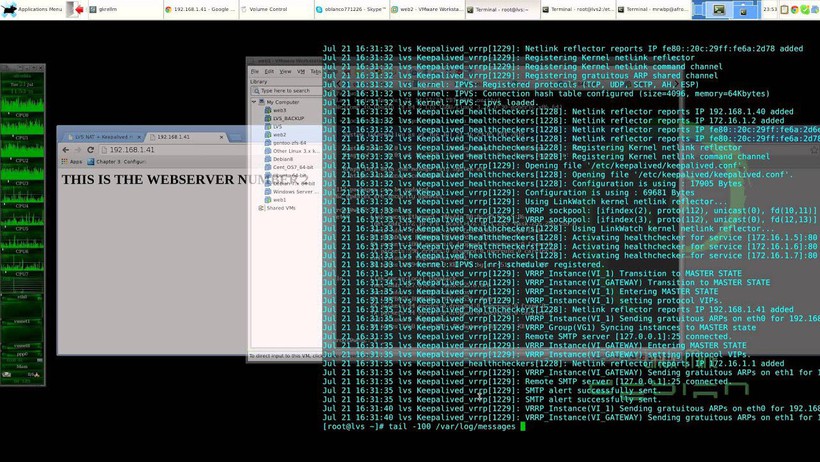
Task: Open VM menu in VMware Workstation
Action: [x=301, y=71]
